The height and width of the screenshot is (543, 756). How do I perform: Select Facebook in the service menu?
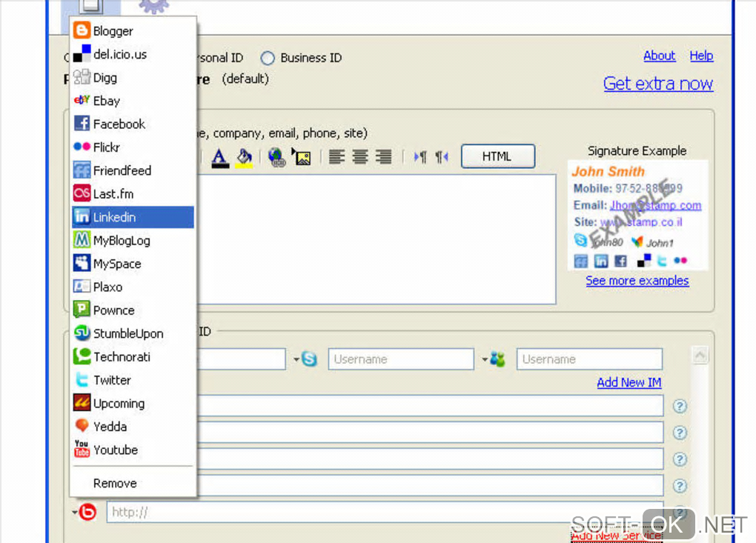(x=133, y=124)
